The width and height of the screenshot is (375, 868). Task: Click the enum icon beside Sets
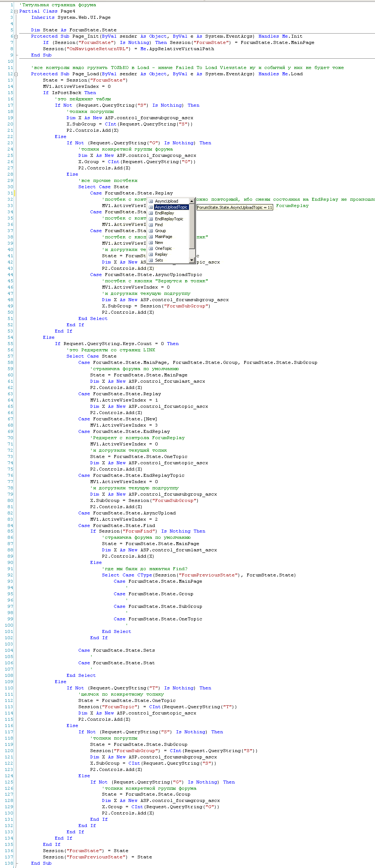(x=151, y=260)
